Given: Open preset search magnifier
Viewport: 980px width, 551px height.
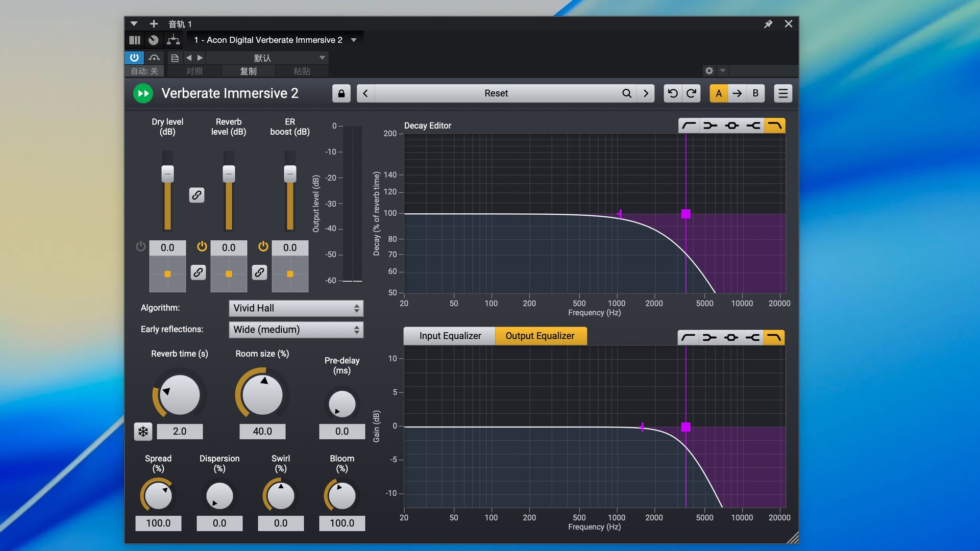Looking at the screenshot, I should coord(627,93).
